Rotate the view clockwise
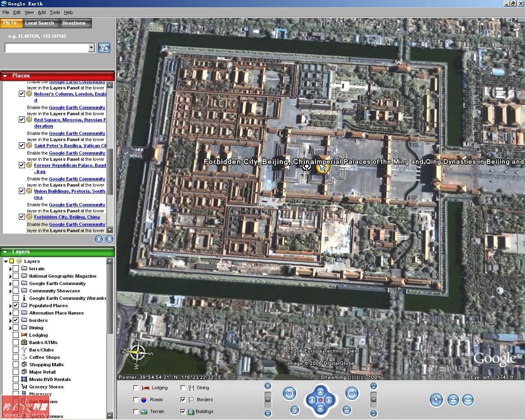The width and height of the screenshot is (525, 420). (352, 394)
